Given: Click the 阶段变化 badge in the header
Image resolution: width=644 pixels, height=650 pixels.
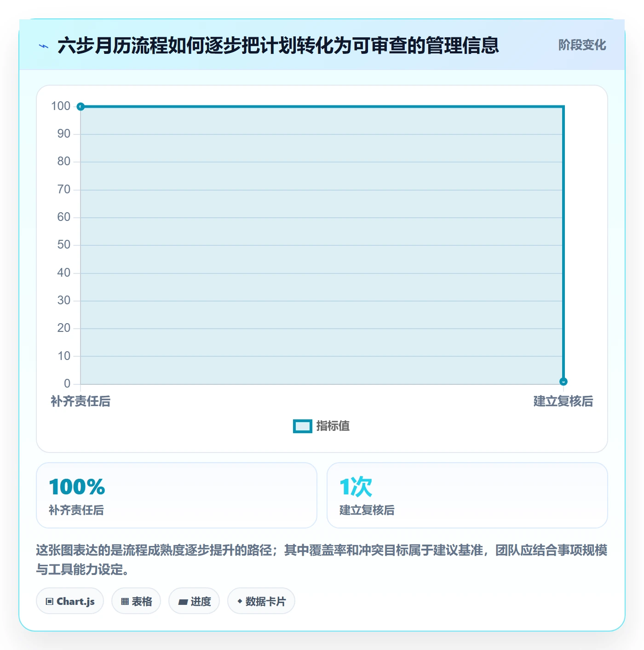Looking at the screenshot, I should pos(582,45).
